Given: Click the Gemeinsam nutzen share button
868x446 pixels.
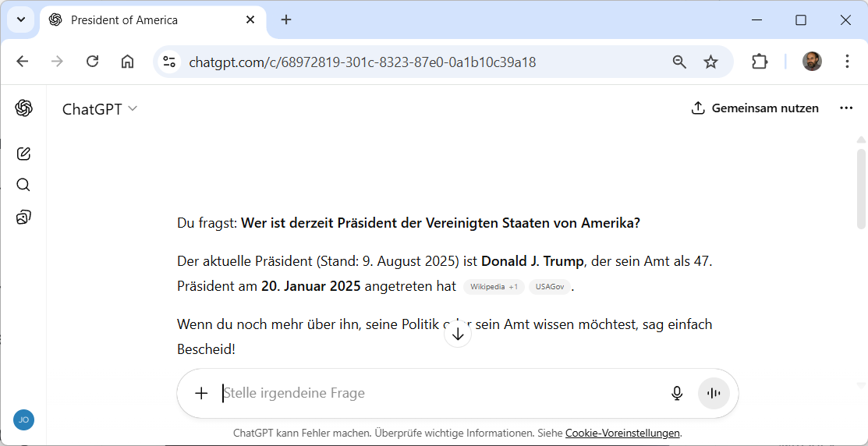Looking at the screenshot, I should click(755, 108).
